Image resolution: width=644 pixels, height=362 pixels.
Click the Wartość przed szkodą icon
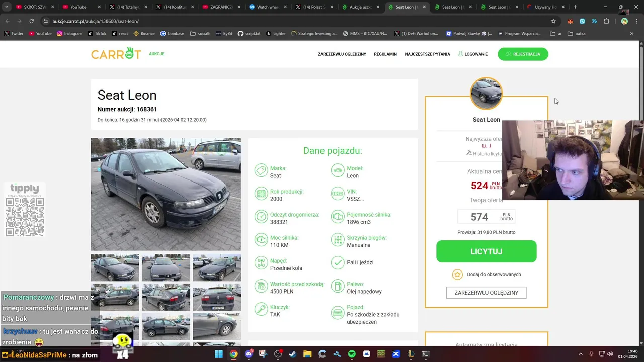pos(261,286)
